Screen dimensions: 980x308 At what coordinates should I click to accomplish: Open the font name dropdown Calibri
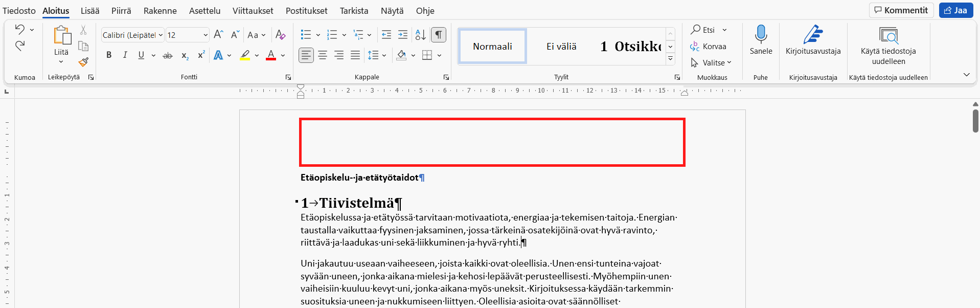[161, 35]
